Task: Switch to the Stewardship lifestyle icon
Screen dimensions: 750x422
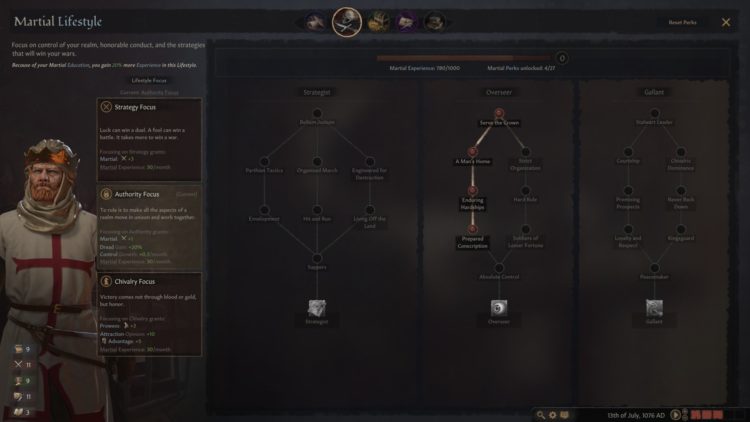Action: [378, 22]
